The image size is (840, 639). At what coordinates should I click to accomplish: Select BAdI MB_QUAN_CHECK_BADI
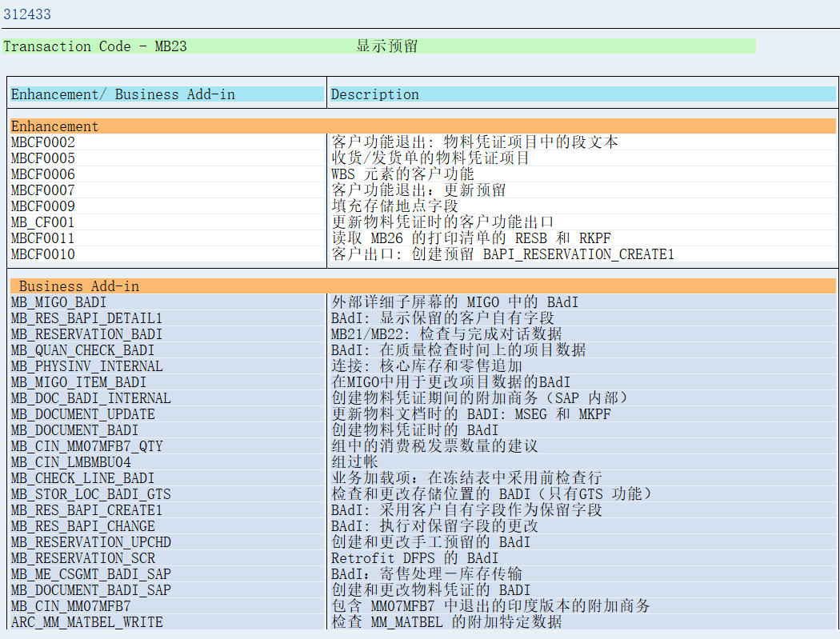[x=82, y=350]
